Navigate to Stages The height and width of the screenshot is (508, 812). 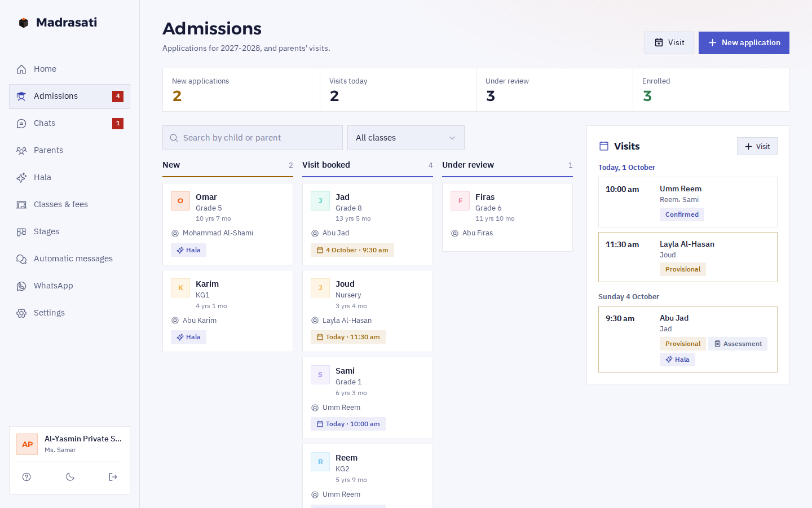click(x=69, y=231)
